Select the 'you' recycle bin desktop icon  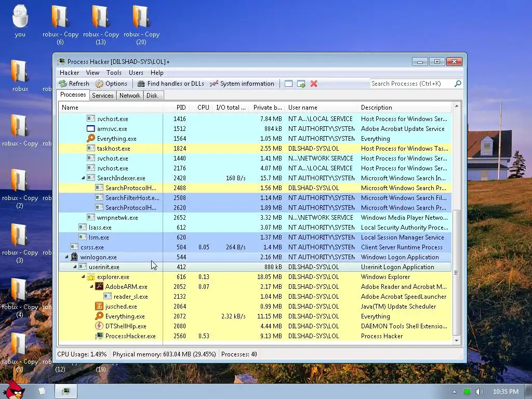[x=20, y=21]
